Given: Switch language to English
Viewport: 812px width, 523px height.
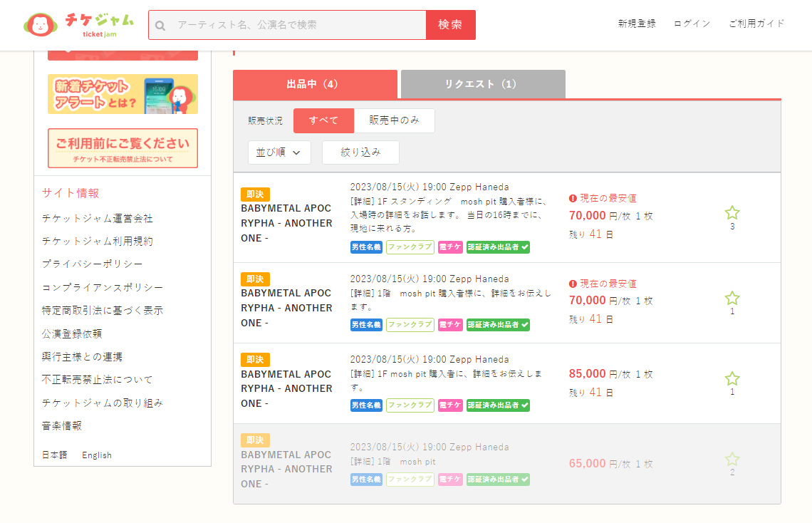Looking at the screenshot, I should coord(97,455).
